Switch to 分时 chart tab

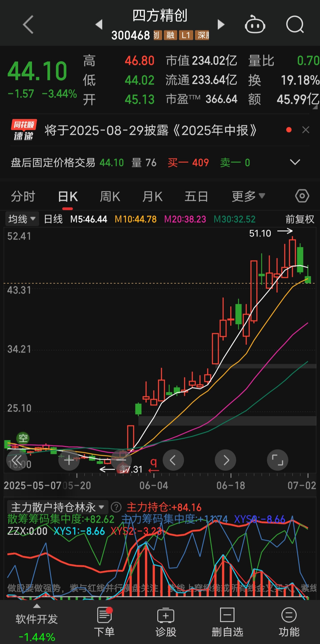point(23,196)
